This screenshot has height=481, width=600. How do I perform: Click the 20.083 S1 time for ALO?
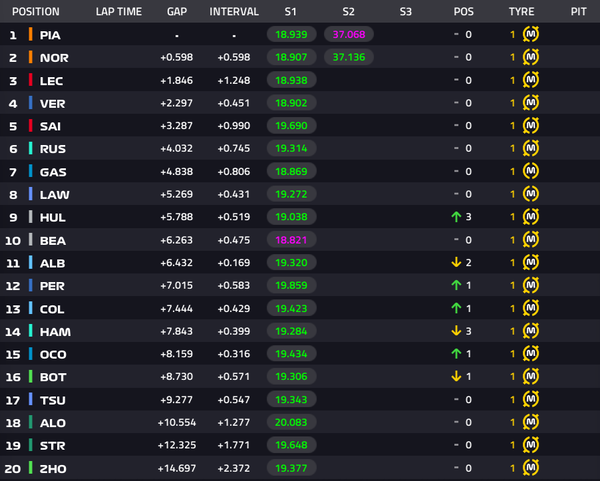tap(292, 422)
